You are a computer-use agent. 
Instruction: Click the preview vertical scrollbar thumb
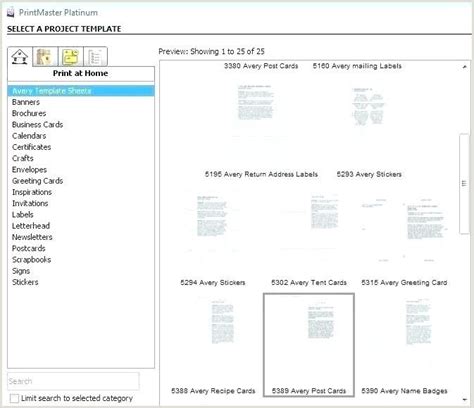click(x=464, y=184)
